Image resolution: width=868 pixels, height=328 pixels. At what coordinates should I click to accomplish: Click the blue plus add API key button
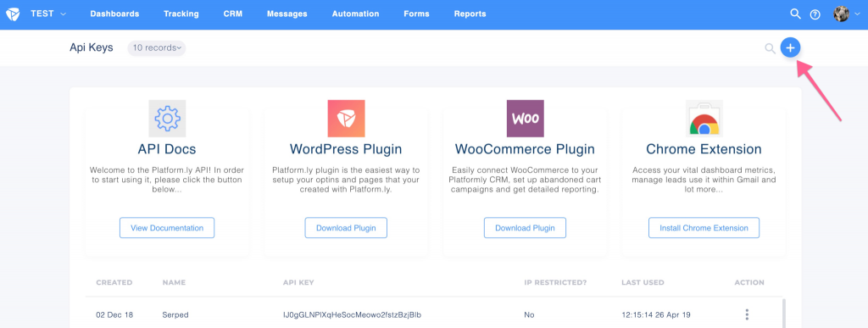click(x=790, y=48)
